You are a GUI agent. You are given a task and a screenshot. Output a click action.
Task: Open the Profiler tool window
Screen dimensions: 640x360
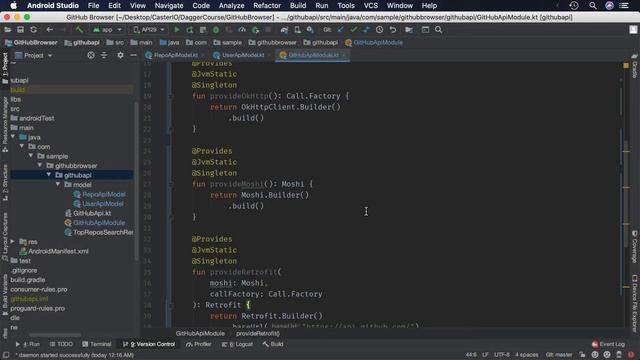pos(198,344)
